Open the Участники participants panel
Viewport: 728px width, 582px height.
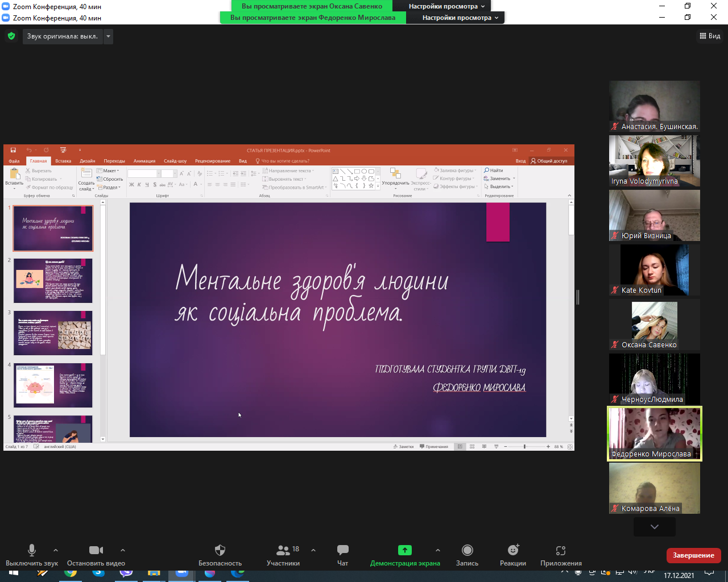pos(283,550)
